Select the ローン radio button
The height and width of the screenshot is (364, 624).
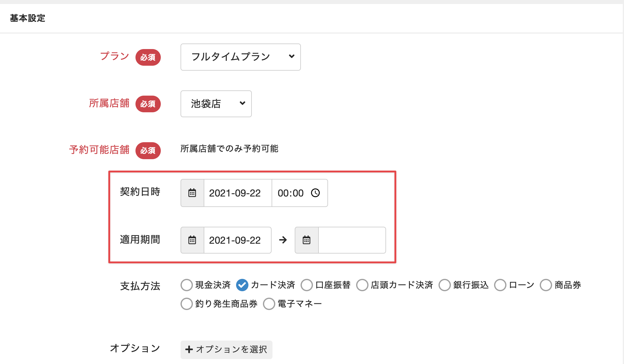[x=500, y=285]
